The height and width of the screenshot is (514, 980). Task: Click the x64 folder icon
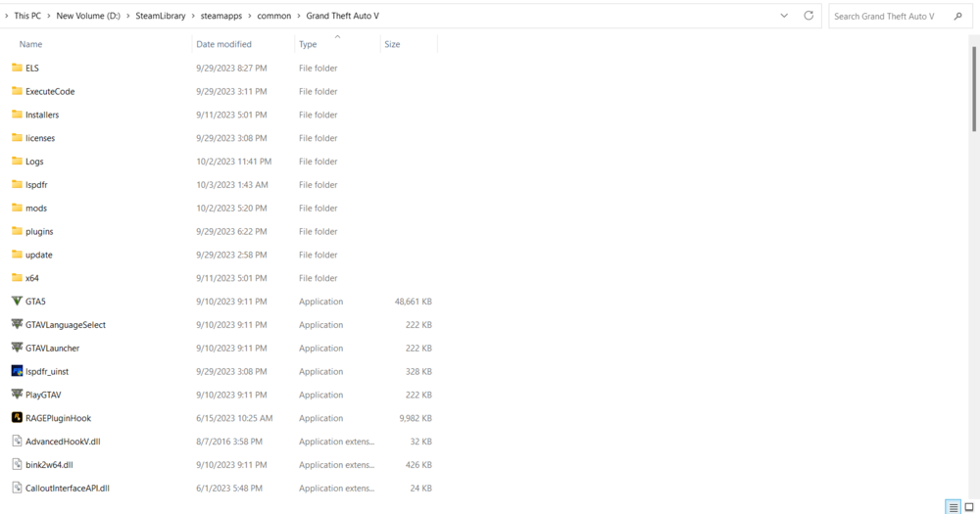point(17,277)
